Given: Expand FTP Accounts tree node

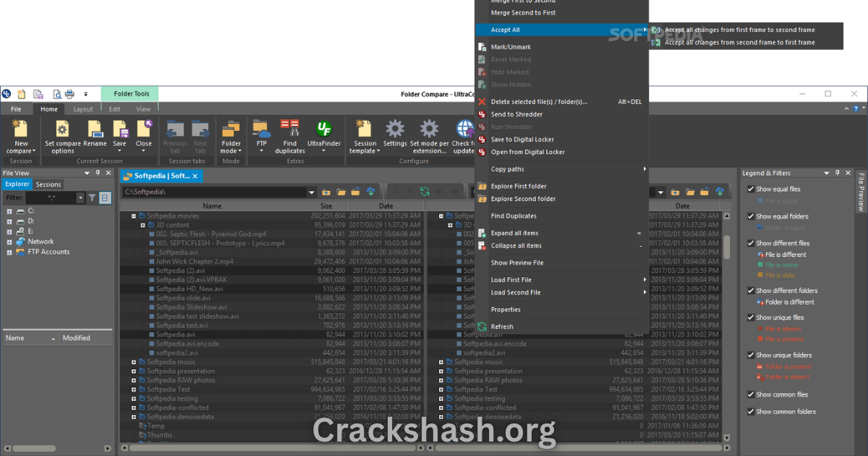Looking at the screenshot, I should (x=9, y=252).
